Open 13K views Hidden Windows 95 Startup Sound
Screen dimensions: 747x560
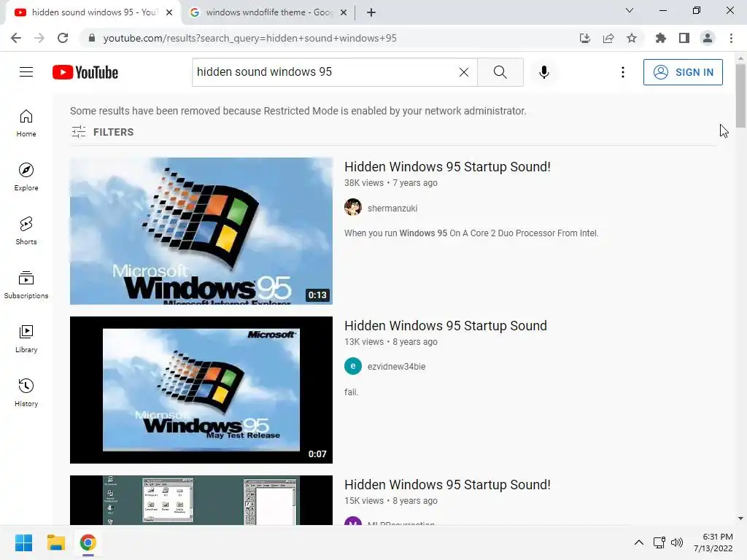point(446,326)
